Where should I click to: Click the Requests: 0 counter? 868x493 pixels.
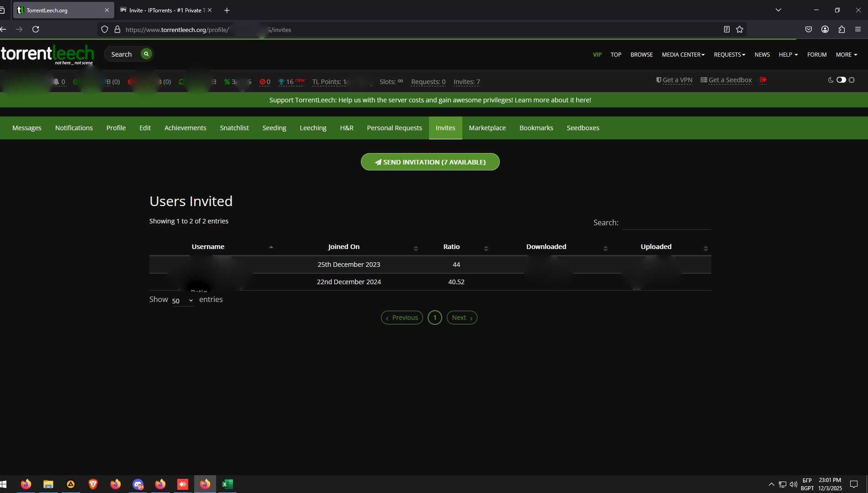tap(428, 82)
